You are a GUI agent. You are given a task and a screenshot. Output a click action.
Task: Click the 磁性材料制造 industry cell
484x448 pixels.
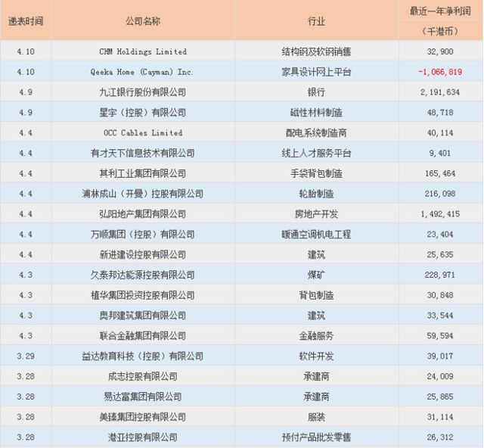316,113
